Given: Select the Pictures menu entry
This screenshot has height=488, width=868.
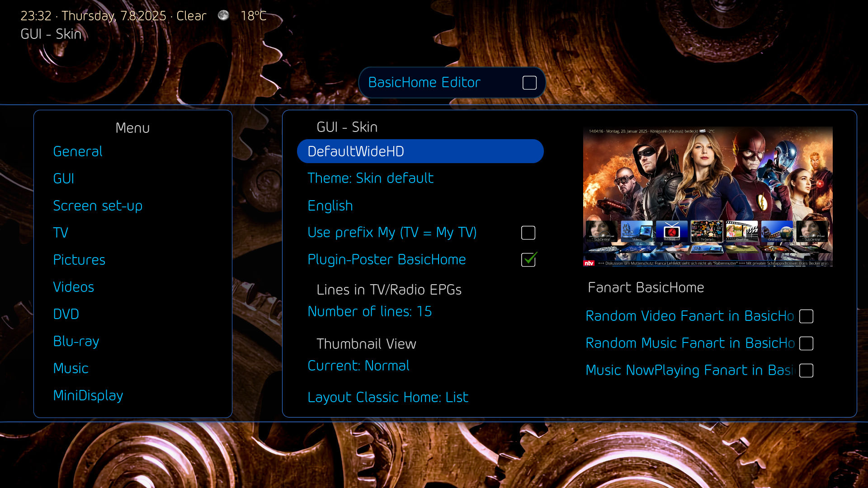Looking at the screenshot, I should point(79,260).
